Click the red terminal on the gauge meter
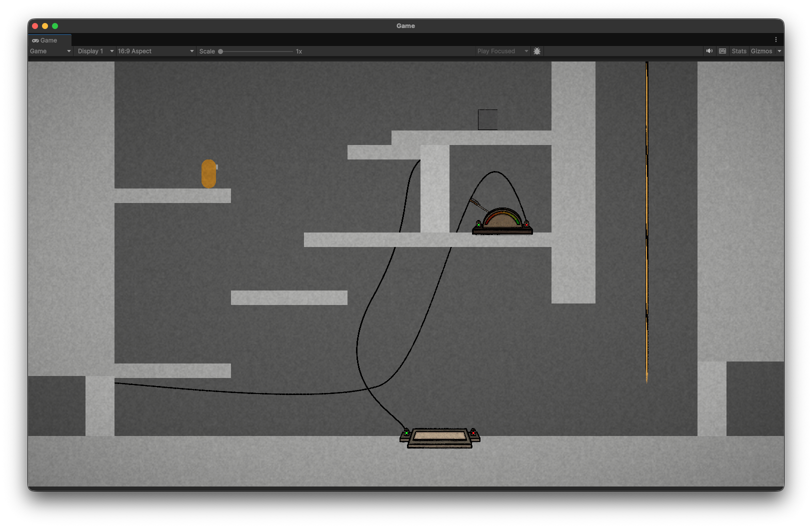Image resolution: width=812 pixels, height=528 pixels. coord(526,224)
